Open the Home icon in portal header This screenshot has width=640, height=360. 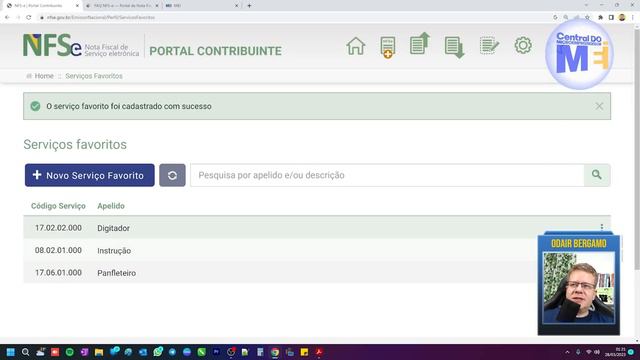click(x=356, y=46)
